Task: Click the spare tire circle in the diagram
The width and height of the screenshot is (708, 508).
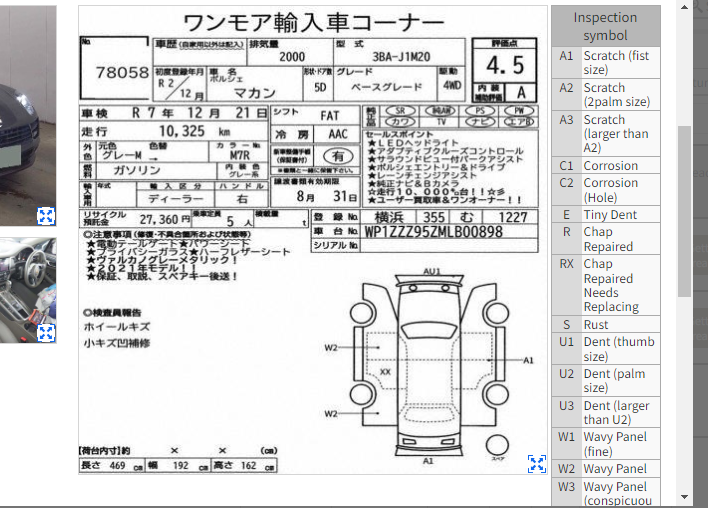Action: pyautogui.click(x=497, y=445)
